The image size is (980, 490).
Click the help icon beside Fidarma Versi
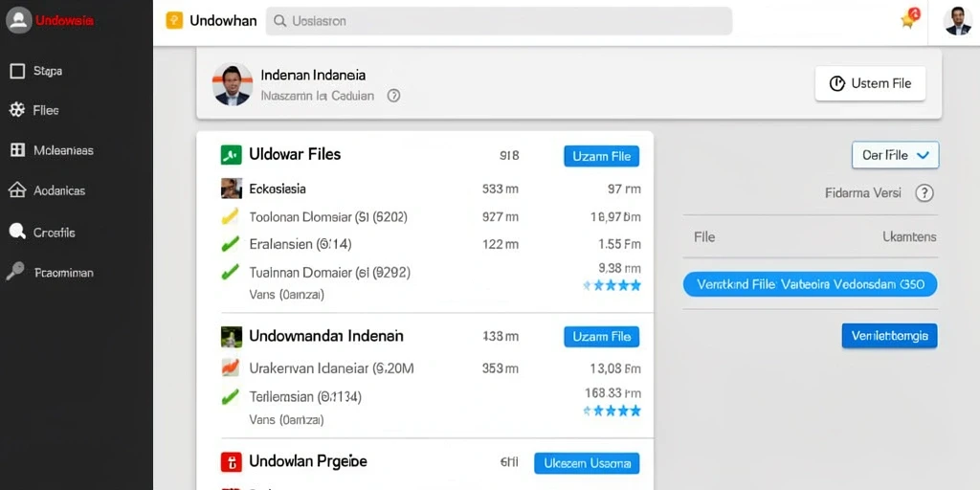(924, 193)
